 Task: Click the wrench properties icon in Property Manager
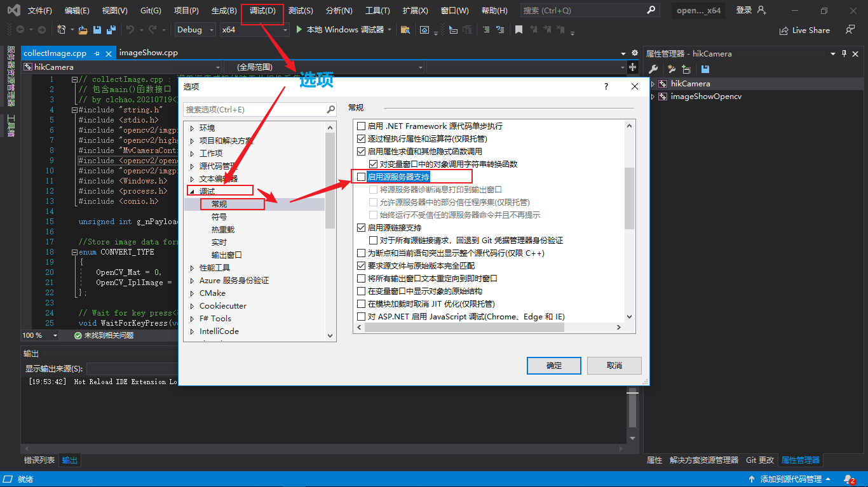tap(653, 69)
